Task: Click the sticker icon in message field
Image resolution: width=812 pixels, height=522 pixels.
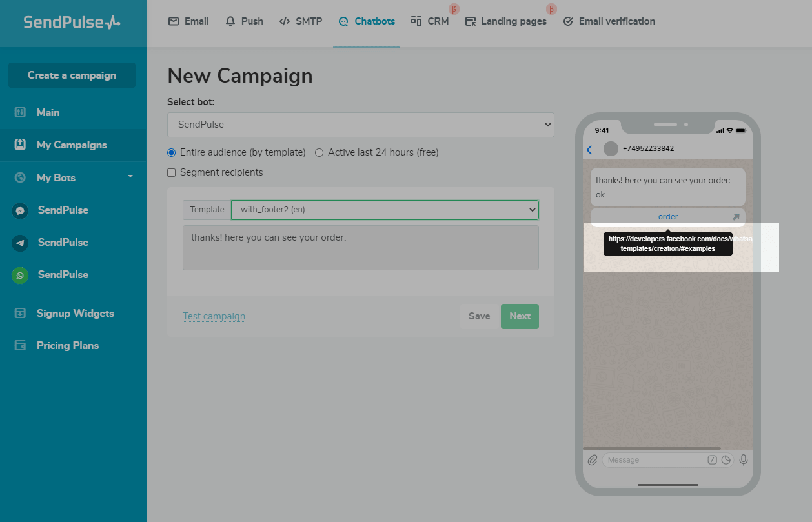Action: (x=726, y=460)
